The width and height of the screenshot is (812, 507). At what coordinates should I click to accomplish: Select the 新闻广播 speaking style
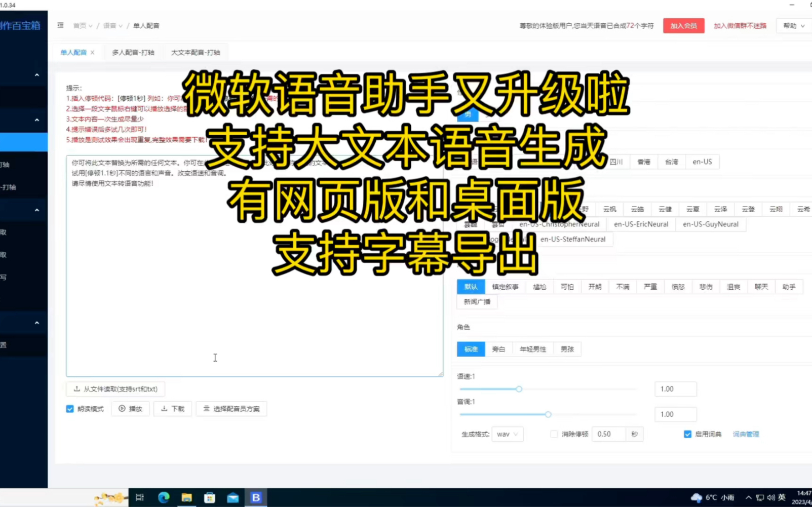[x=477, y=301]
